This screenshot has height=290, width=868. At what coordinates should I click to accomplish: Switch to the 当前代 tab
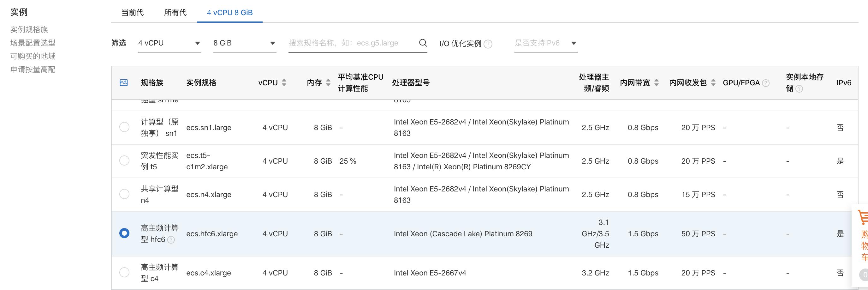(133, 12)
